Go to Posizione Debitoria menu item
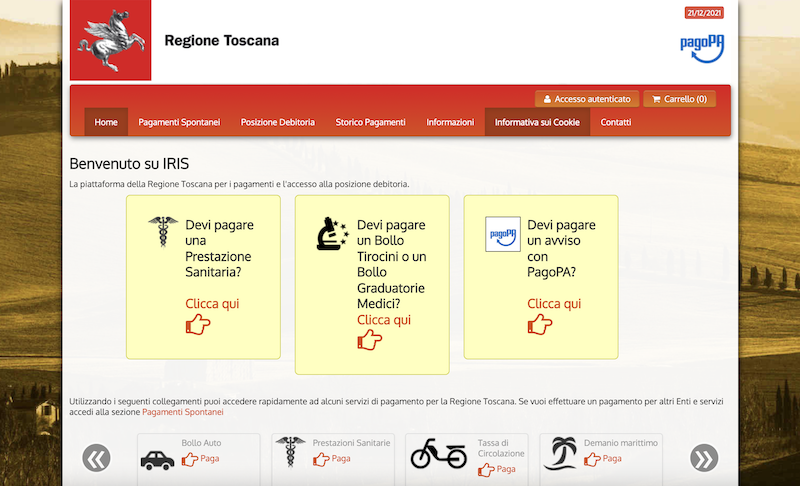 tap(277, 122)
